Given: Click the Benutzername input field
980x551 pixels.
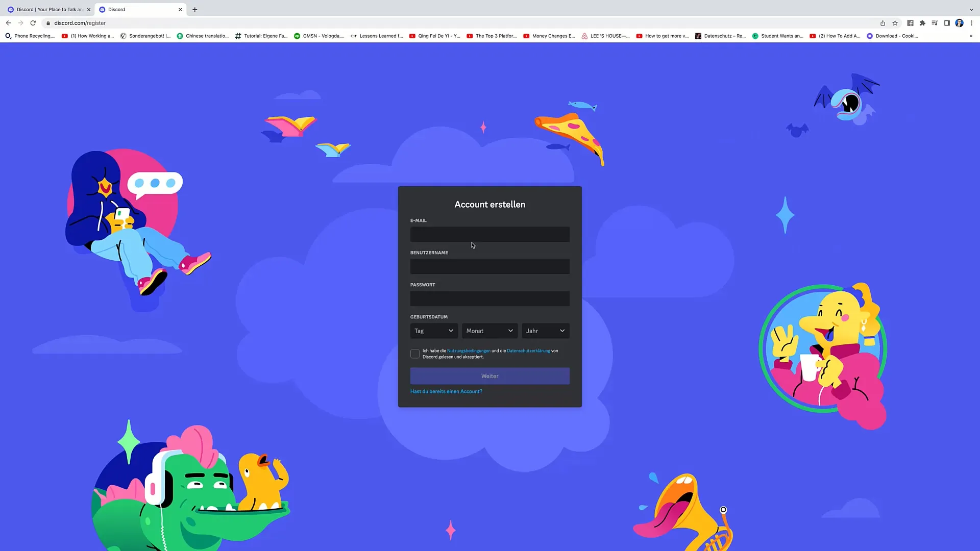Looking at the screenshot, I should point(489,266).
